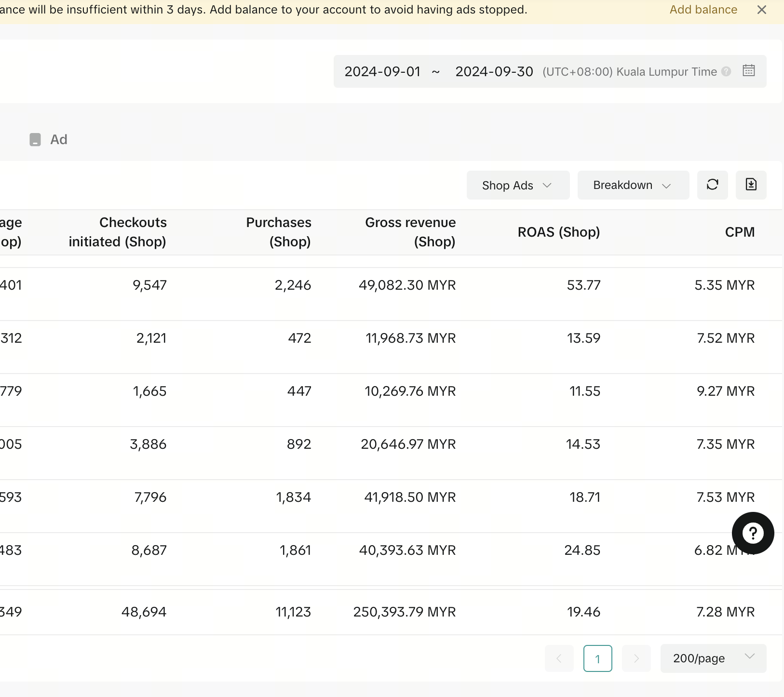Click the timezone help question mark icon
This screenshot has width=784, height=697.
[726, 72]
